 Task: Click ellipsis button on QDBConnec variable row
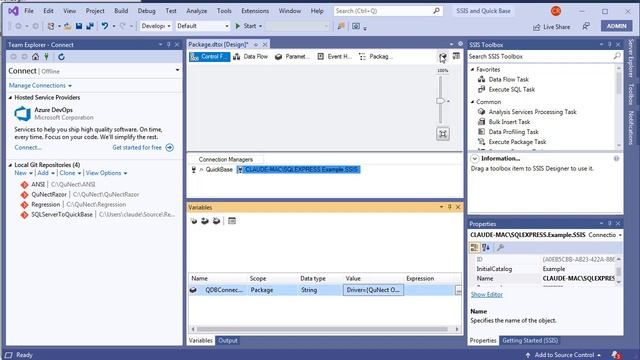tap(458, 290)
